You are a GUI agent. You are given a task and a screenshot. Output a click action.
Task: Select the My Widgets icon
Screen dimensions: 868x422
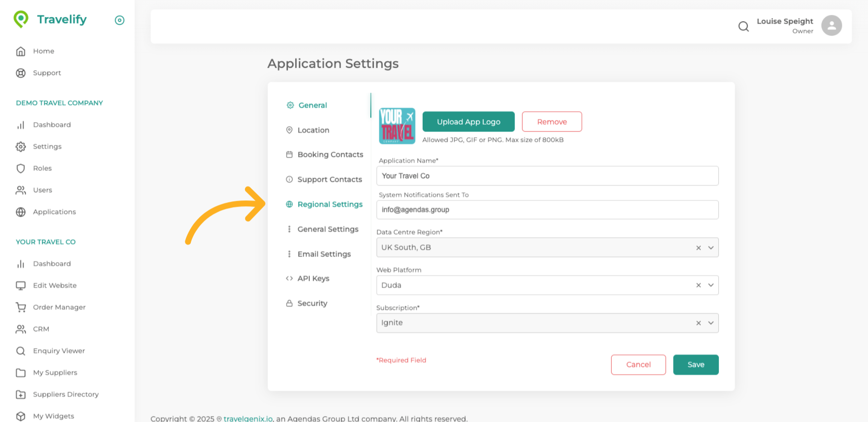click(21, 416)
